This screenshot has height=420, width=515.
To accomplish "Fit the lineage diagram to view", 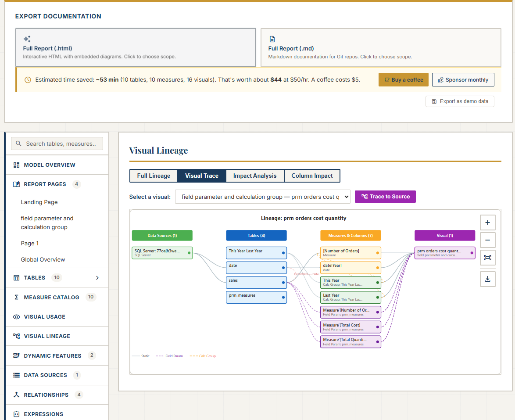I will tap(487, 258).
